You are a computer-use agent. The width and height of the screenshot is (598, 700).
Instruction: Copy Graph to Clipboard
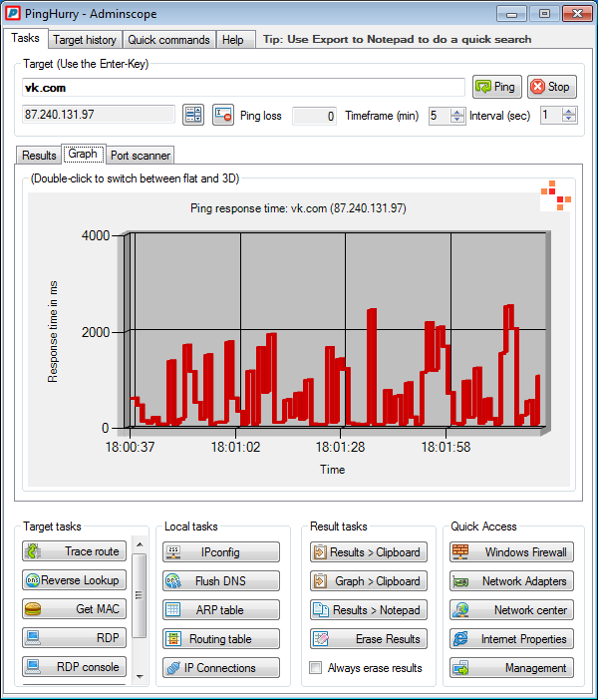369,580
